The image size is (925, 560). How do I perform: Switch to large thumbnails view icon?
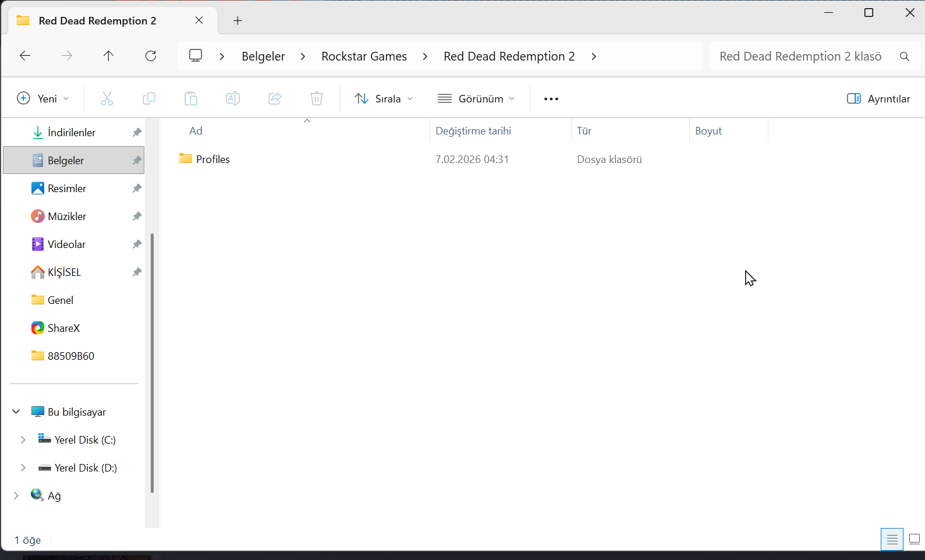coord(915,540)
